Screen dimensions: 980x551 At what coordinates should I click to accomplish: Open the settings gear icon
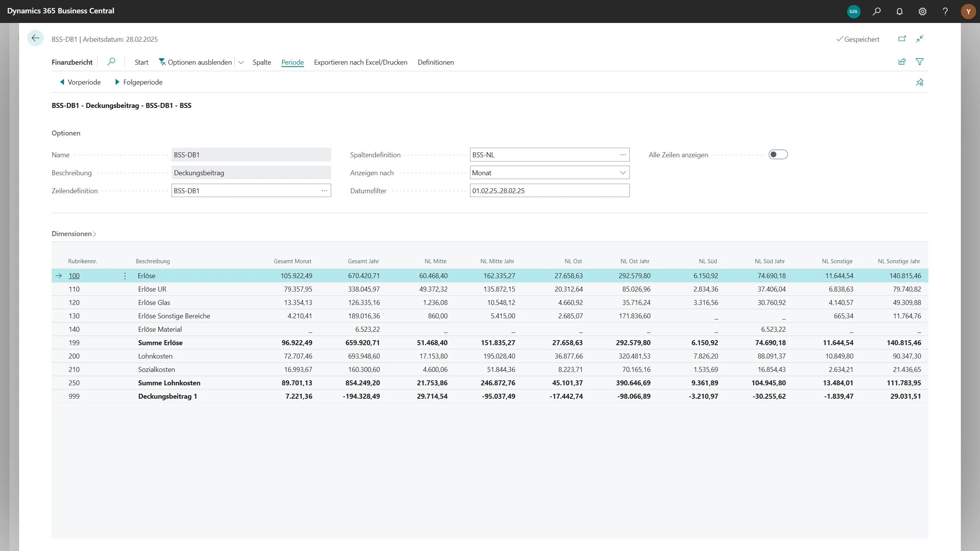click(922, 11)
